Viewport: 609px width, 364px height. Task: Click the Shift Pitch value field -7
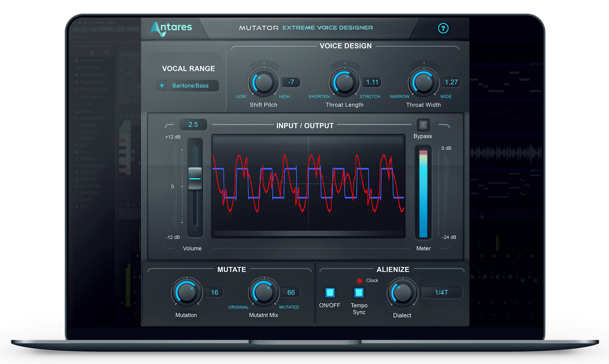(x=291, y=82)
